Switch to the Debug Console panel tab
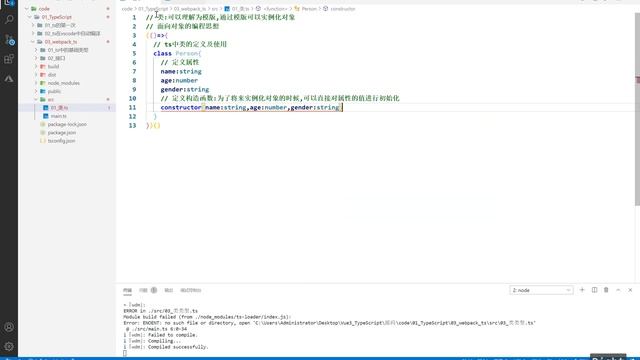The width and height of the screenshot is (640, 360). tap(191, 290)
